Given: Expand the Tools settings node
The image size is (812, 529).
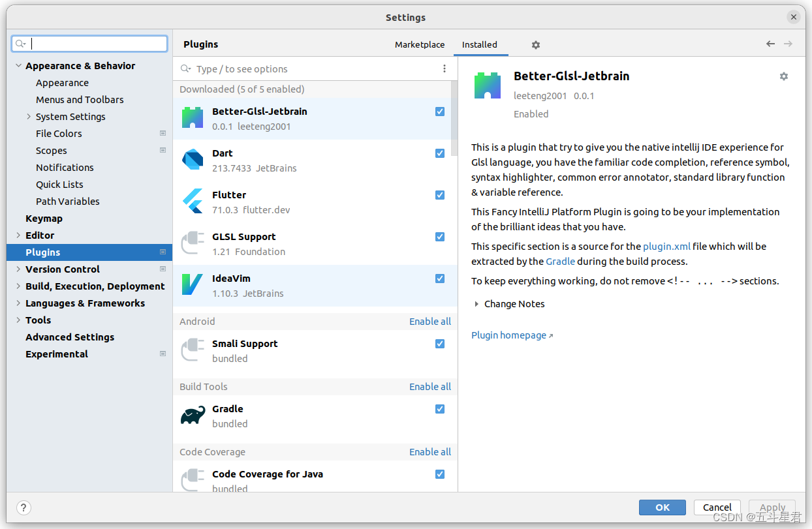Looking at the screenshot, I should [x=18, y=320].
